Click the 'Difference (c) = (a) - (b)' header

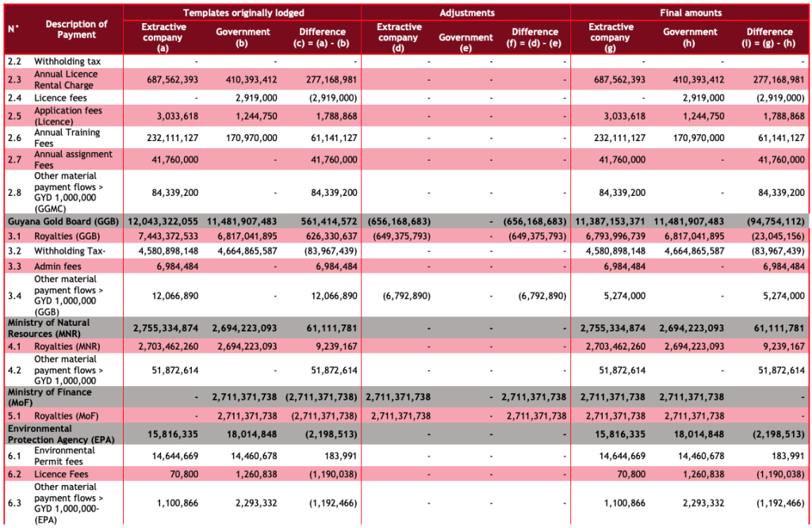323,36
